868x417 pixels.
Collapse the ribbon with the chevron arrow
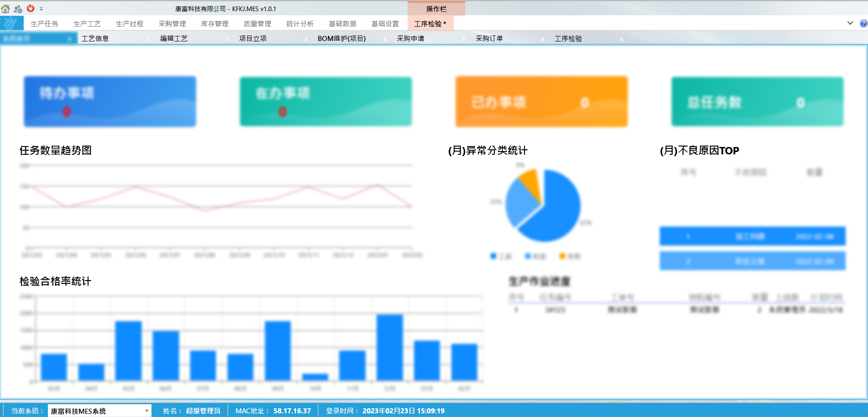pos(850,23)
